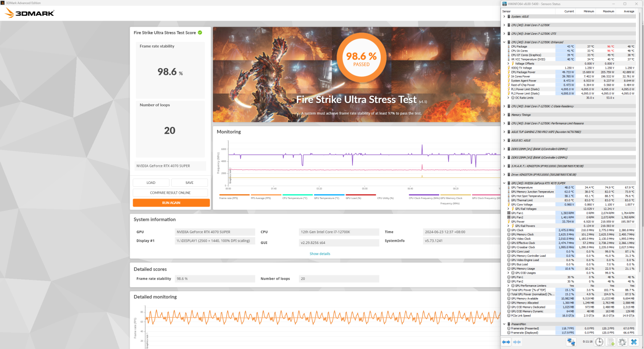This screenshot has width=644, height=349.
Task: Click the Minimum column header
Action: pyautogui.click(x=585, y=11)
